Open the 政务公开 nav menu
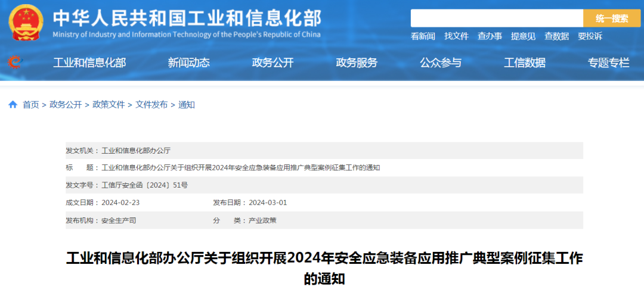 pos(273,63)
